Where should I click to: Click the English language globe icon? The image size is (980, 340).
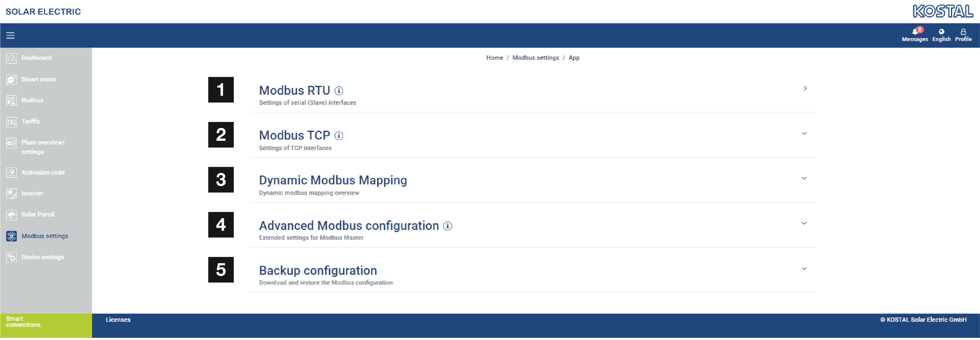click(x=941, y=32)
